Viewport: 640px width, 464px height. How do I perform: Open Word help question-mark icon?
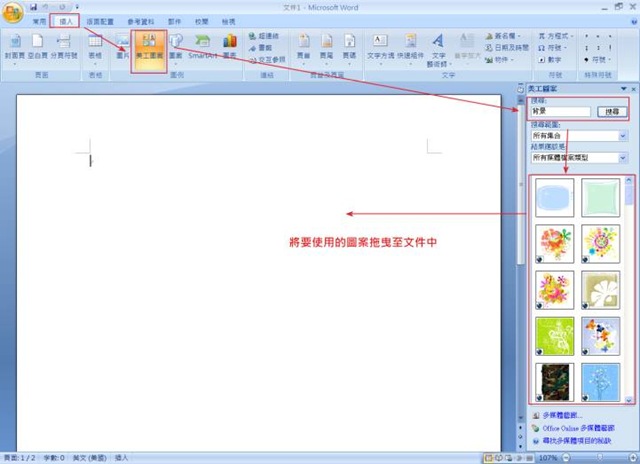click(x=633, y=21)
